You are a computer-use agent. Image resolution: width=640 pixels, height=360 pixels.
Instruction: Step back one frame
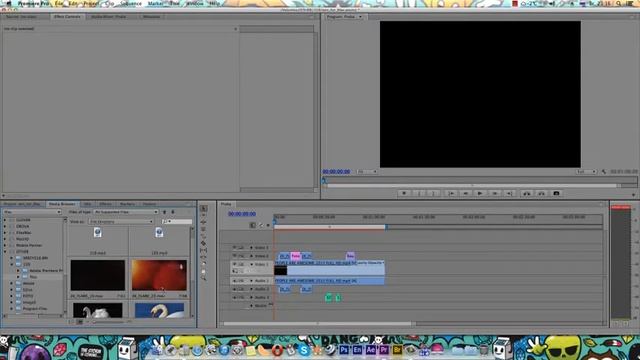click(x=466, y=193)
